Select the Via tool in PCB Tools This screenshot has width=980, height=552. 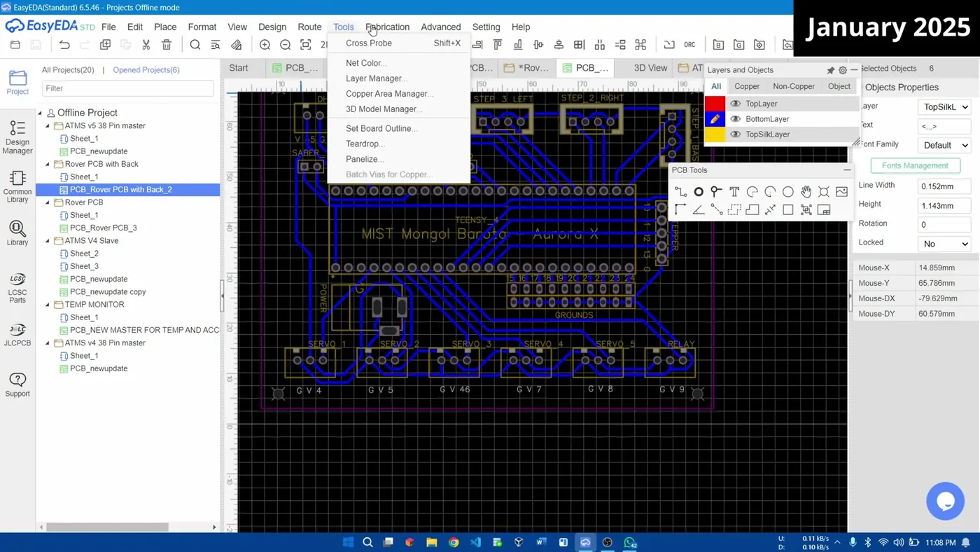pyautogui.click(x=716, y=192)
